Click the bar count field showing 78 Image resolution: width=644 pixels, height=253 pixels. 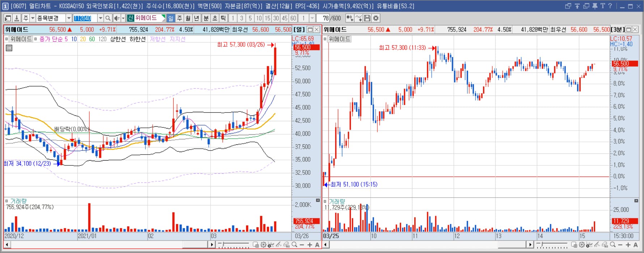323,18
